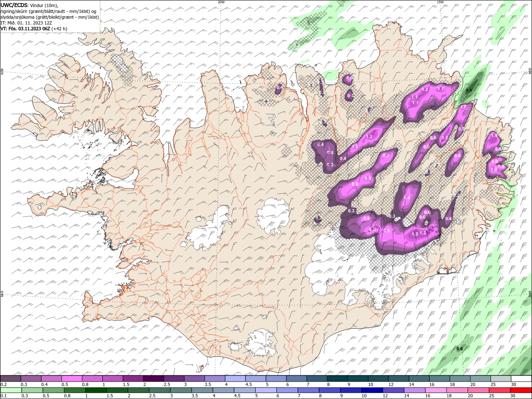Pick the light pink 16 rain legend swatch

click(x=436, y=390)
